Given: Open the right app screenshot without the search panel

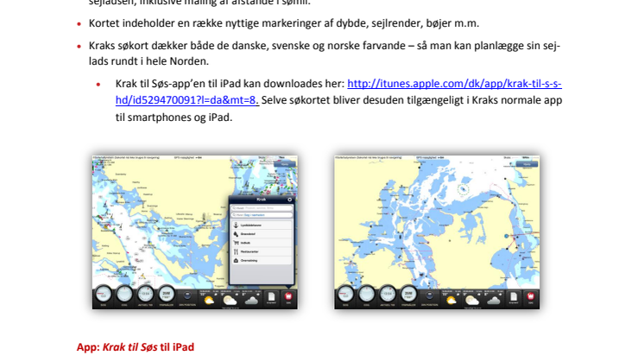Looking at the screenshot, I should (x=437, y=232).
